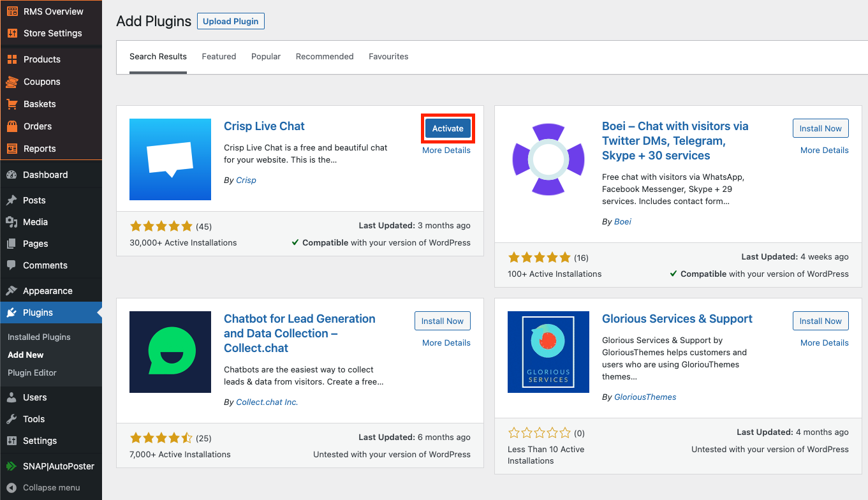Click the Glorious Services empty star rating
Screen dimensions: 868x500
539,433
